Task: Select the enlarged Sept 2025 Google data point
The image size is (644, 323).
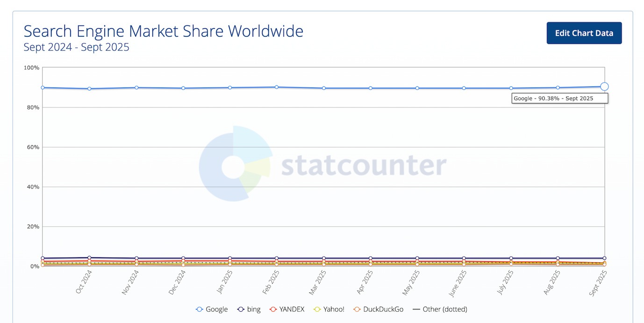Action: [x=604, y=86]
